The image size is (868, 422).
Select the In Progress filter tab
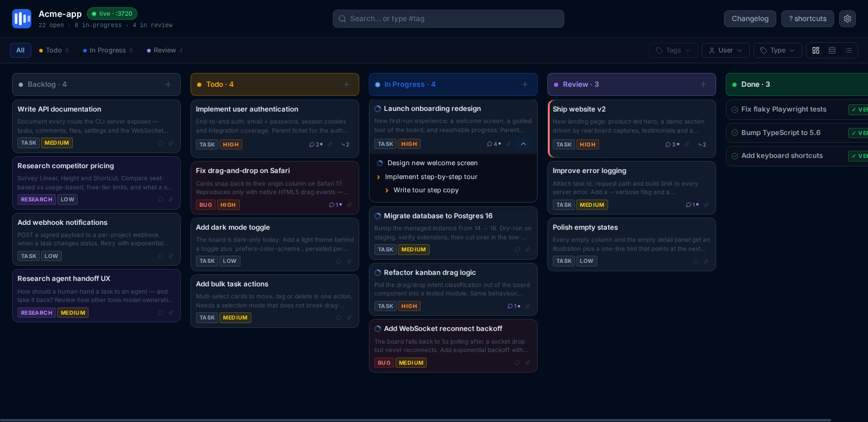(x=108, y=51)
